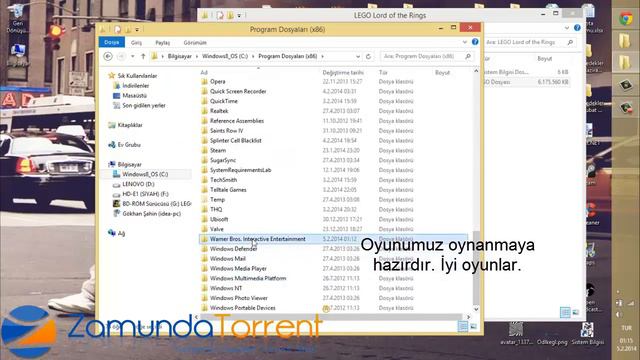This screenshot has width=640, height=360.
Task: Expand the ribbon with the chevron
Action: [x=464, y=42]
